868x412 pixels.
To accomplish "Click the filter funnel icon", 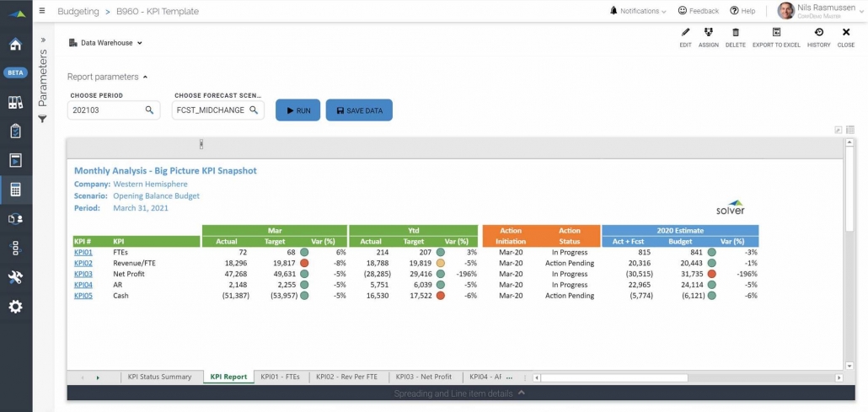I will (43, 120).
